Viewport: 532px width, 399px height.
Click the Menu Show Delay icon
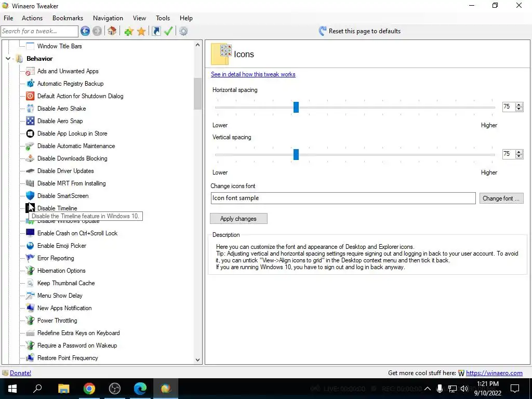coord(30,296)
